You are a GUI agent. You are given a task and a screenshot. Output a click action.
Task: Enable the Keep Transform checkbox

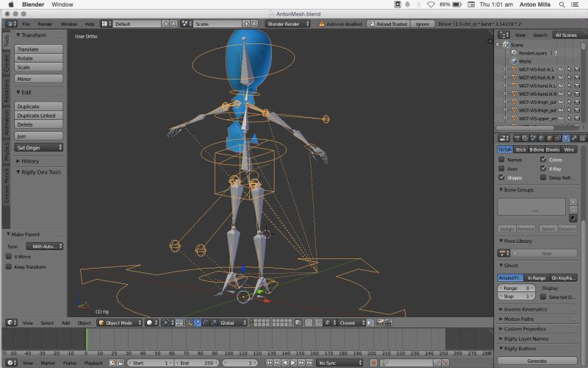click(x=9, y=266)
